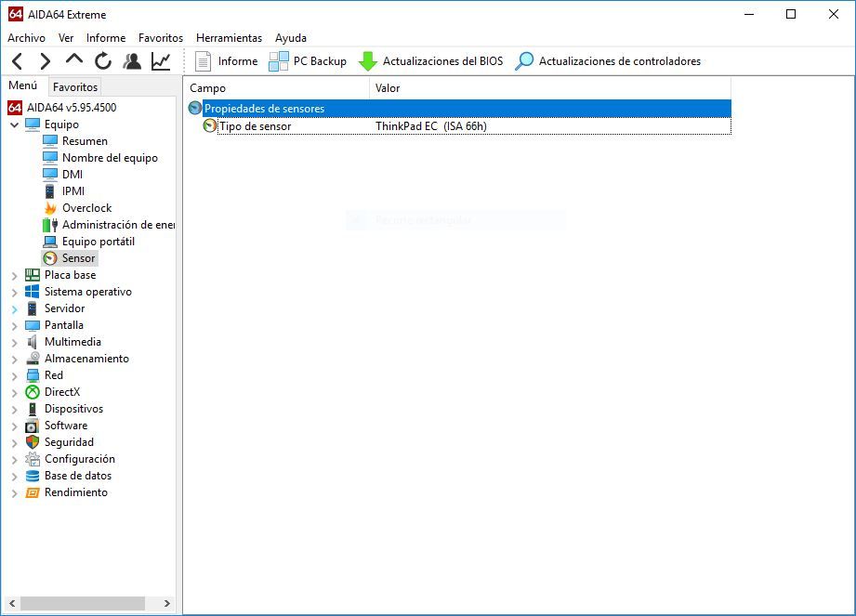This screenshot has width=856, height=616.
Task: Click the Valor column header
Action: tap(550, 88)
